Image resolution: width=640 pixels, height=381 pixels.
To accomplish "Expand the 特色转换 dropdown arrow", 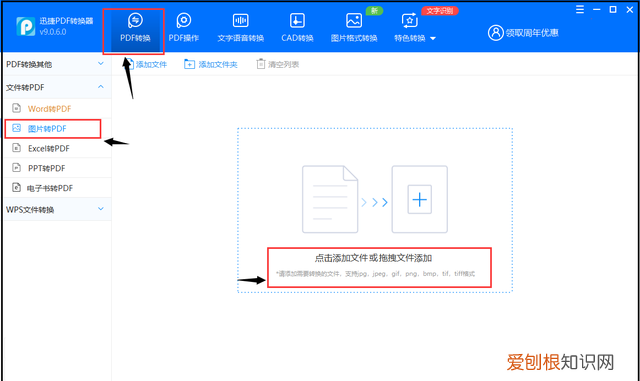I will tap(433, 38).
